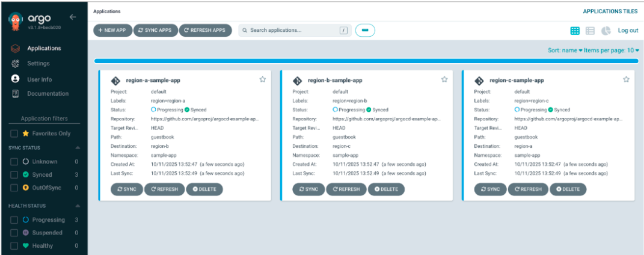Switch to applications list view icon
Viewport: 644px width, 255px height.
[590, 31]
